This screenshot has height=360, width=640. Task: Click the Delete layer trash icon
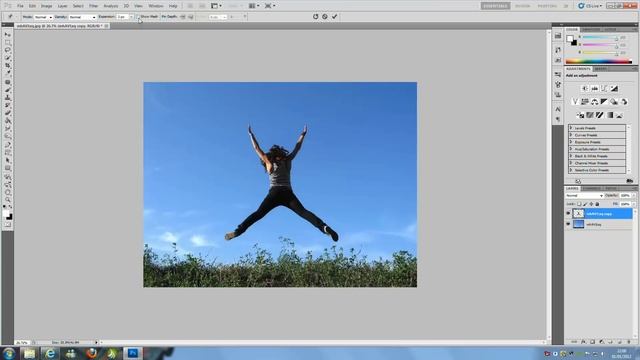click(x=629, y=342)
